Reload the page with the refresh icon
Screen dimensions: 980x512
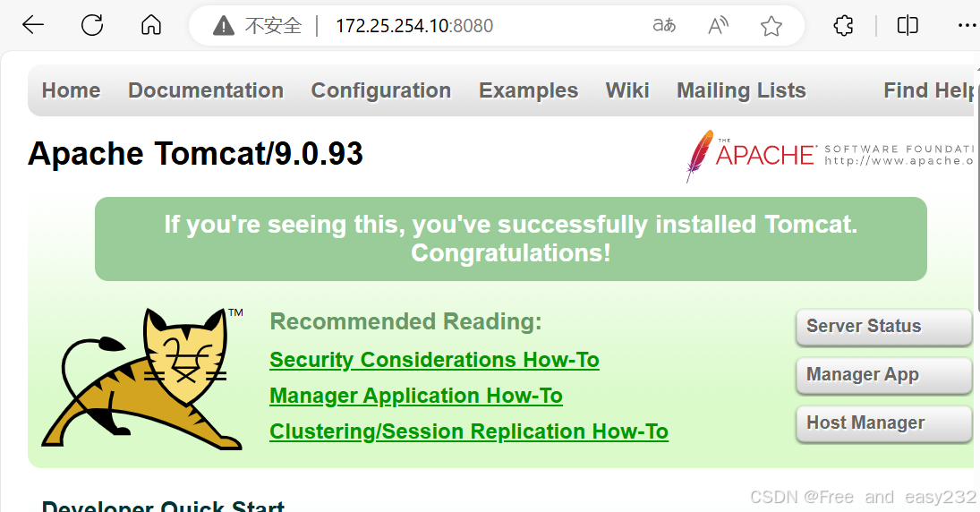(x=92, y=25)
